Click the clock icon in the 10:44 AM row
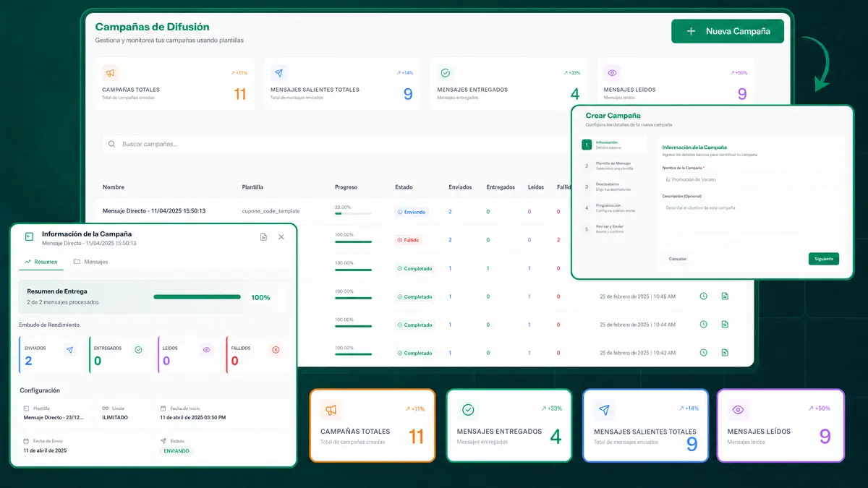868x488 pixels. click(x=703, y=325)
